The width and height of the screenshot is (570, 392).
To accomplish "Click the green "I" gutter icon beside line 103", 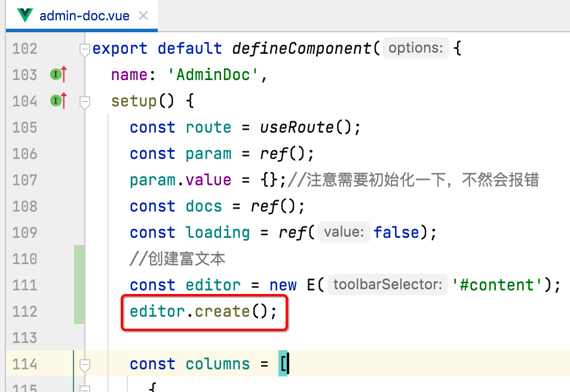I will [x=56, y=74].
